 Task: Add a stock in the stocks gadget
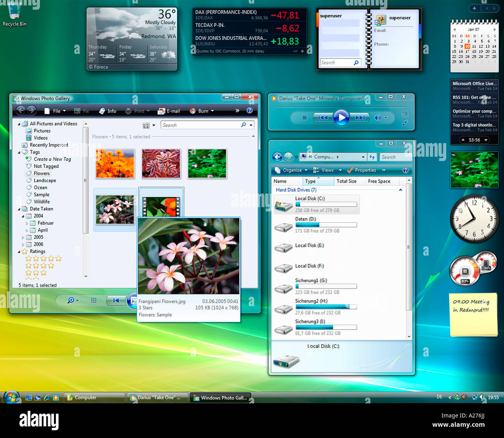click(302, 51)
